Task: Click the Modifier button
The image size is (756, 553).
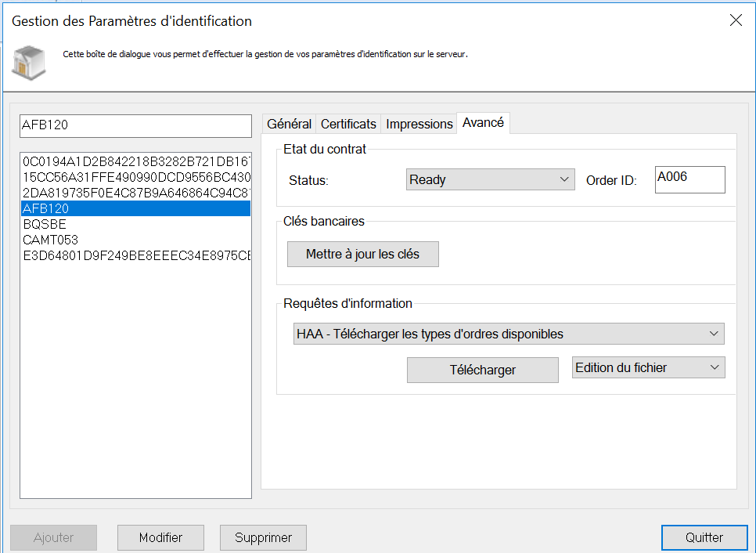Action: coord(160,537)
